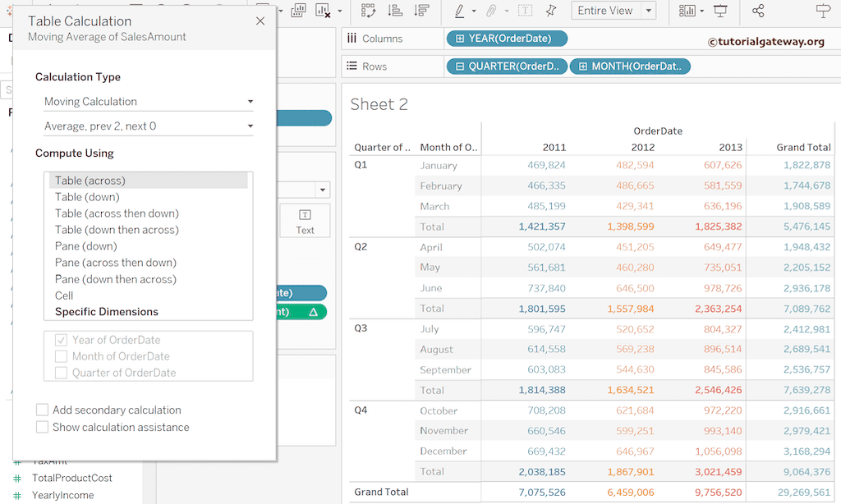This screenshot has height=504, width=841.
Task: Expand the plus icon on YEAR(OrderDate) pill
Action: [x=460, y=39]
